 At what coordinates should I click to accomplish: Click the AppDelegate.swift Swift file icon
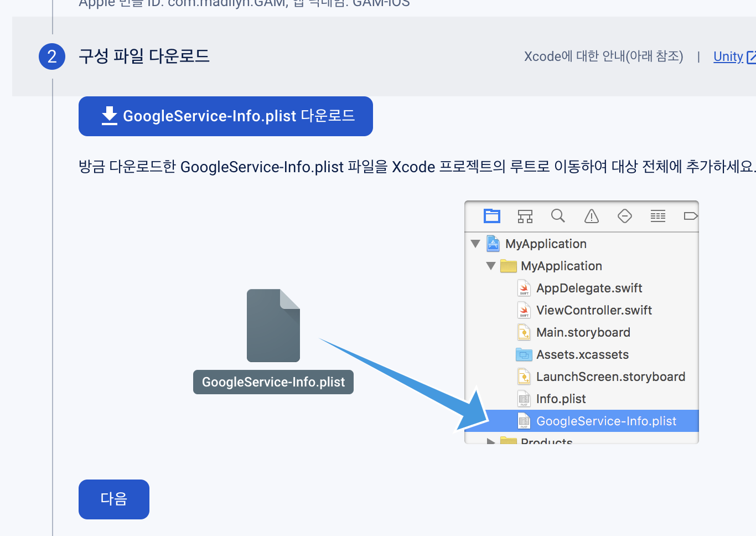524,288
